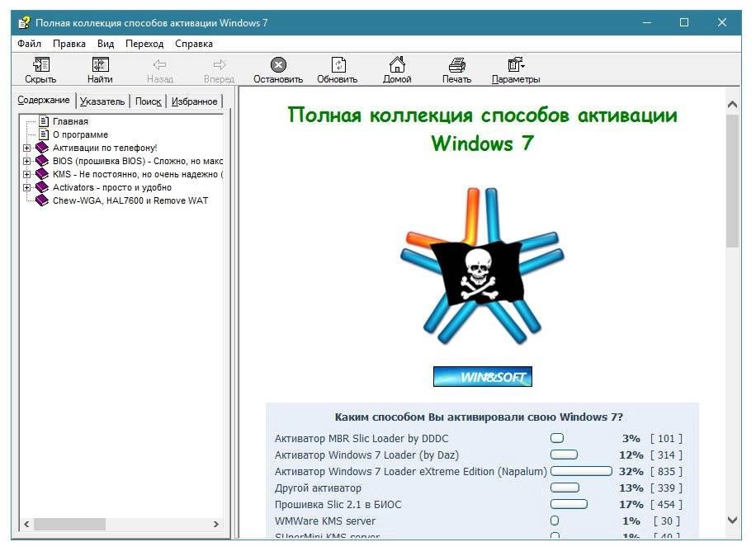756x556 pixels.
Task: Click the О программе page icon
Action: (x=44, y=134)
